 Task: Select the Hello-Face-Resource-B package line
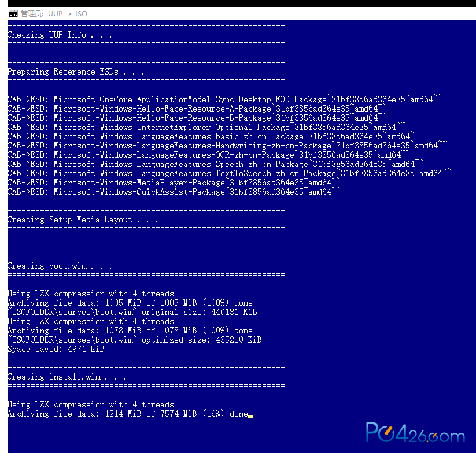(197, 118)
